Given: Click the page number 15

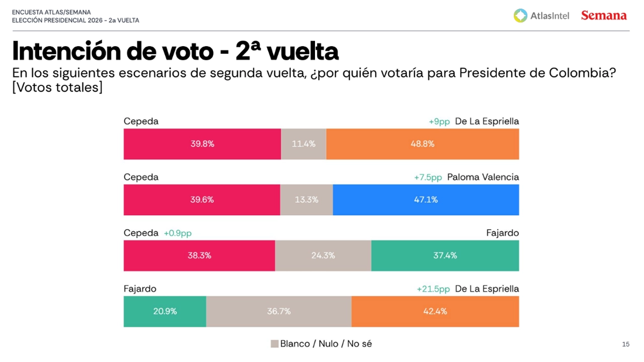Looking at the screenshot, I should tap(625, 344).
